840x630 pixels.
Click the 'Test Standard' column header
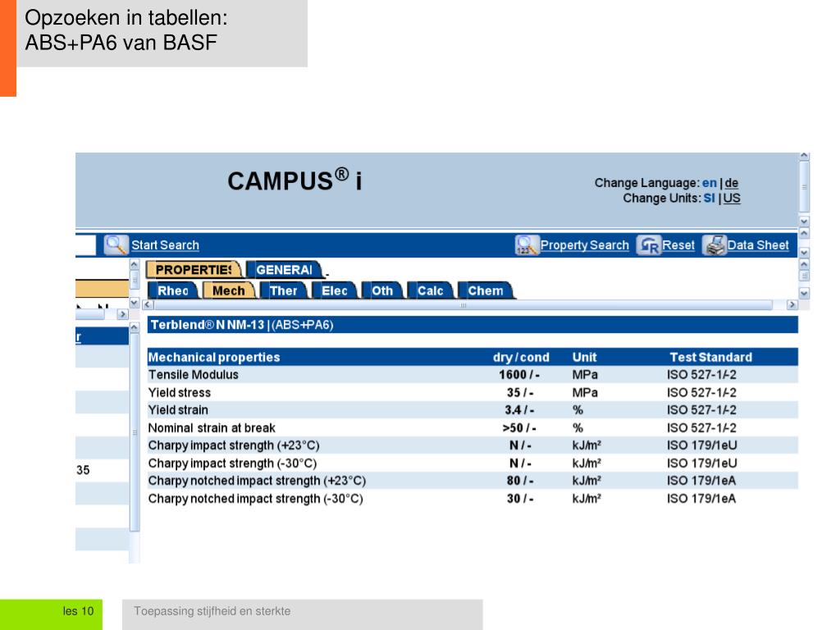pyautogui.click(x=711, y=358)
